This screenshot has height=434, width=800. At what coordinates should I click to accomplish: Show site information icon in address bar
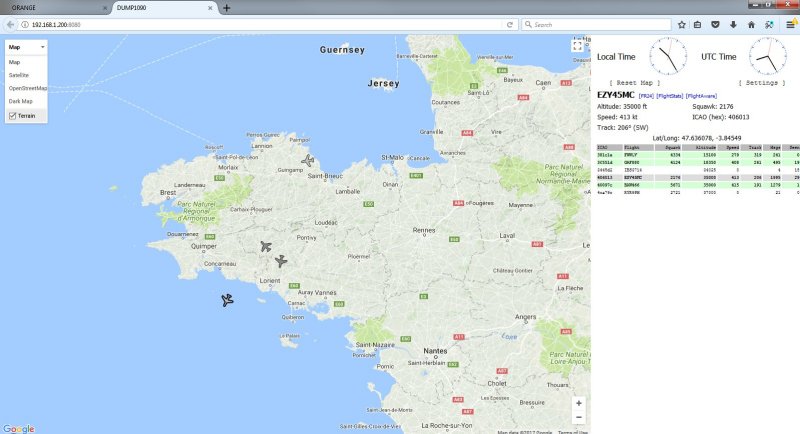click(24, 24)
